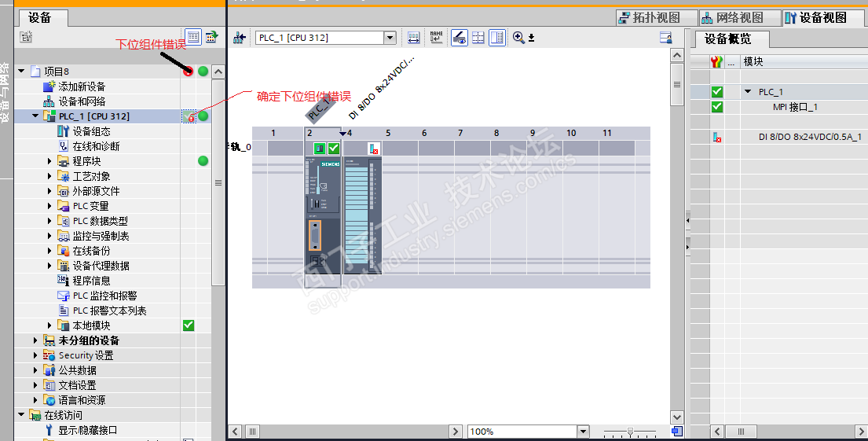This screenshot has height=441, width=868.
Task: Expand the 程序块 folder
Action: coord(49,161)
